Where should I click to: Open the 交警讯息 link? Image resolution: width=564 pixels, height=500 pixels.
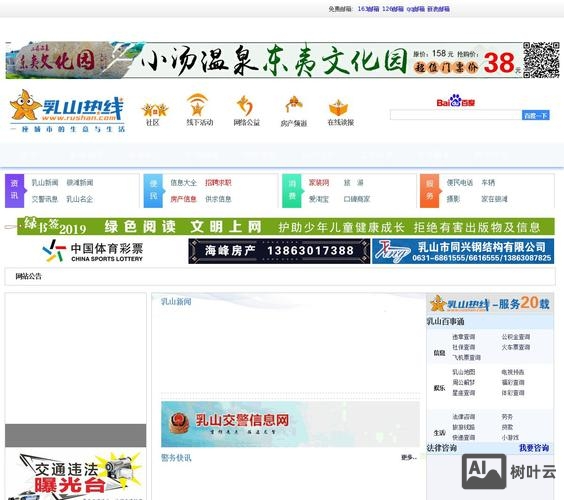(x=45, y=199)
